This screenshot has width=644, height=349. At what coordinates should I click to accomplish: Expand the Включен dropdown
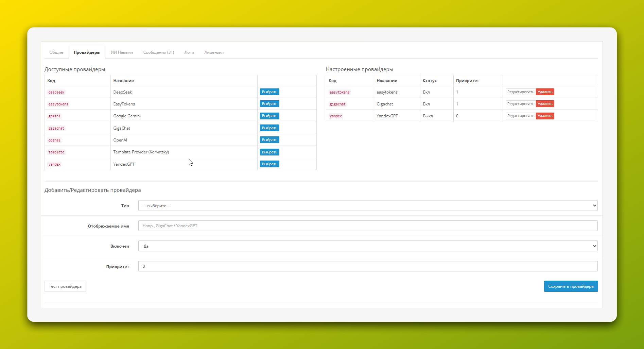coord(367,246)
